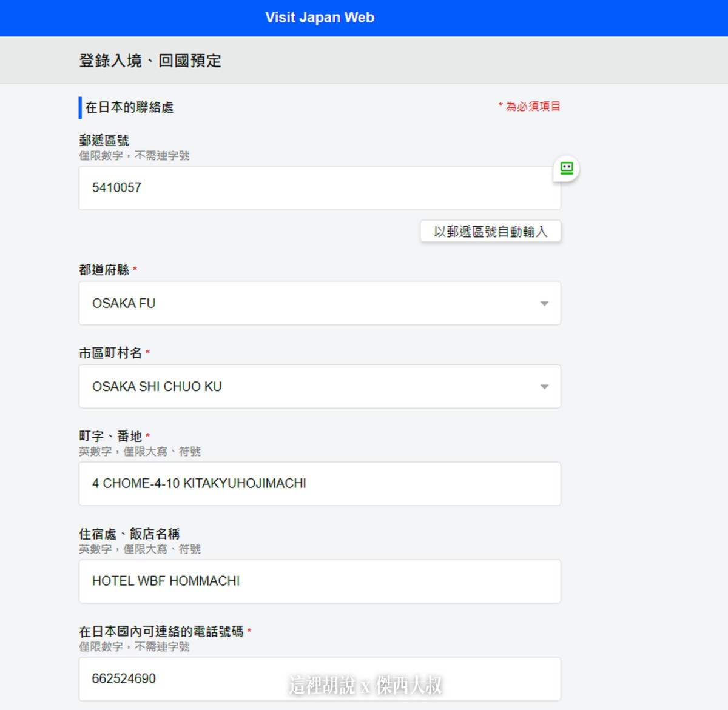This screenshot has width=728, height=710.
Task: Click the green password manager icon
Action: pyautogui.click(x=567, y=168)
